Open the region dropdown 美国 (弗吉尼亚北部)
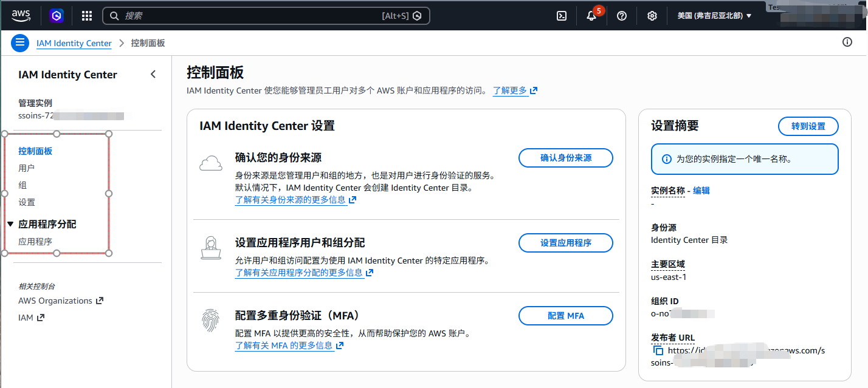This screenshot has width=868, height=388. (714, 16)
